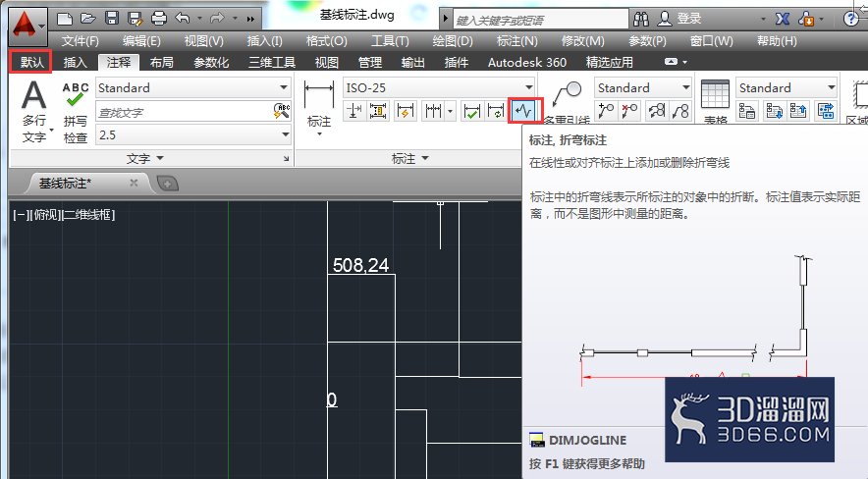Expand quick access toolbar overflow arrows
The image size is (868, 479).
click(250, 20)
